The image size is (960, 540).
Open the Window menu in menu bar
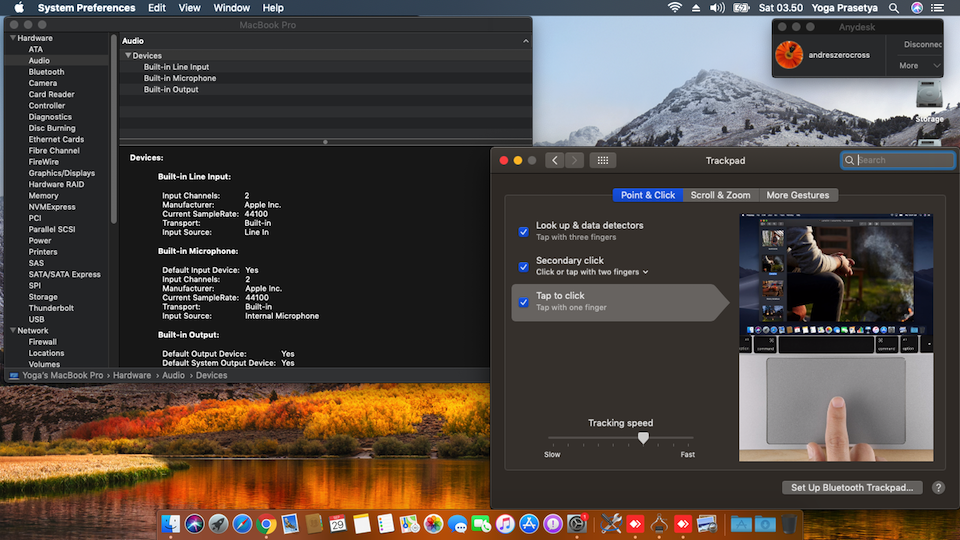pyautogui.click(x=232, y=8)
